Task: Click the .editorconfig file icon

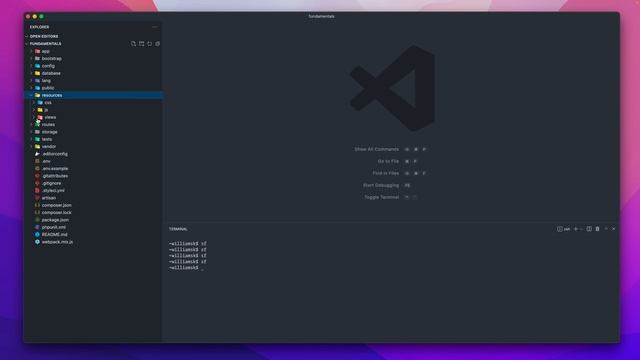Action: 37,154
